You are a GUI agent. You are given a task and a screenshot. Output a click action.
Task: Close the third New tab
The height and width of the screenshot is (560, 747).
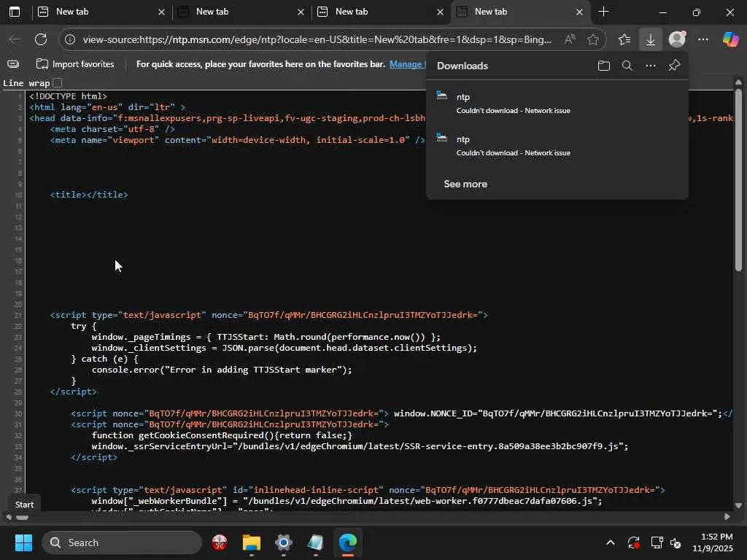(x=440, y=12)
